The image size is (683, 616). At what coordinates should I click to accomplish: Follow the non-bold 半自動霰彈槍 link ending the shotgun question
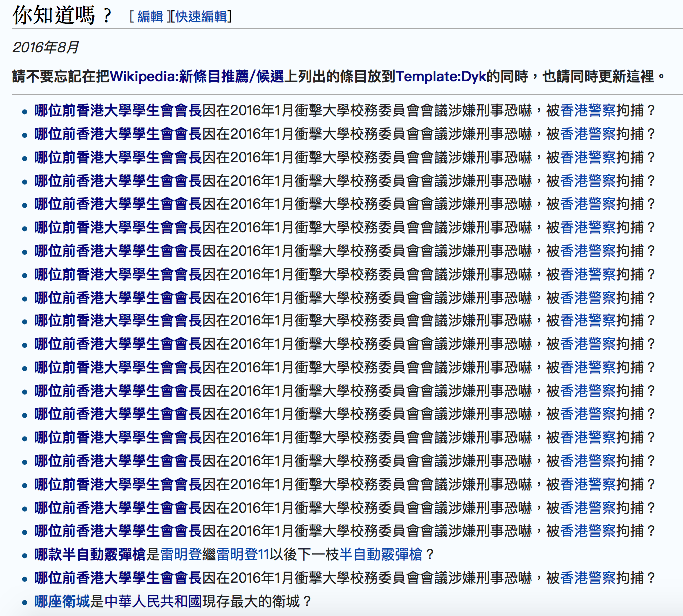381,554
